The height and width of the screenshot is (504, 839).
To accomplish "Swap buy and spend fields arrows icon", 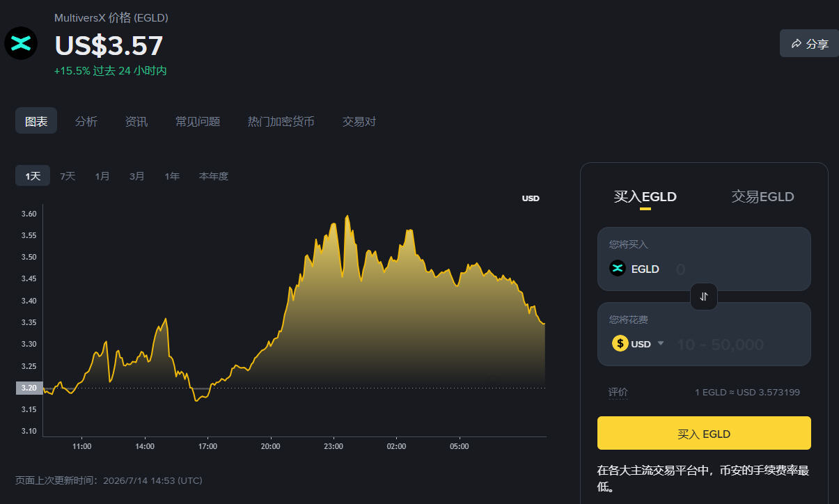I will point(704,297).
